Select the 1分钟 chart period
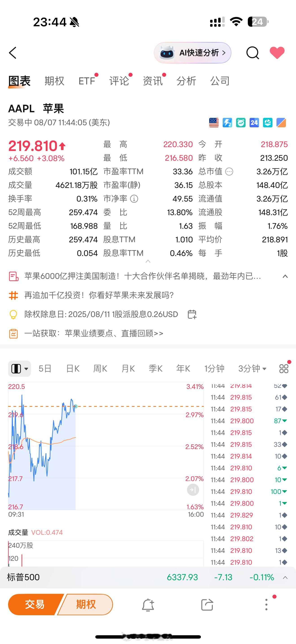The height and width of the screenshot is (644, 296). [x=214, y=368]
